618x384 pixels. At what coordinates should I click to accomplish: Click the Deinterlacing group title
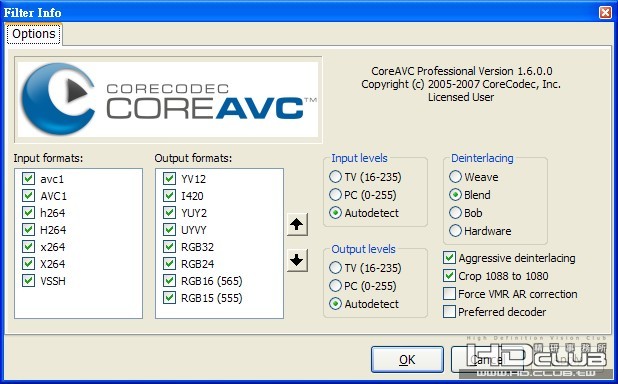pyautogui.click(x=482, y=158)
